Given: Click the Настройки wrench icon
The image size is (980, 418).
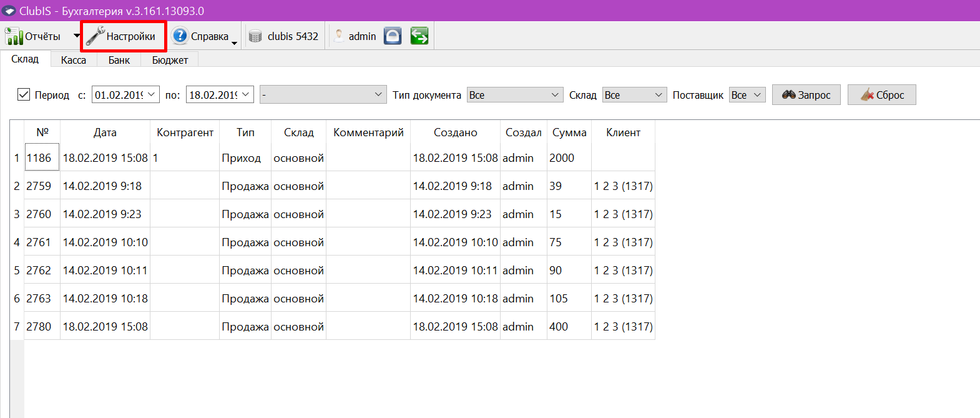Looking at the screenshot, I should pos(95,36).
